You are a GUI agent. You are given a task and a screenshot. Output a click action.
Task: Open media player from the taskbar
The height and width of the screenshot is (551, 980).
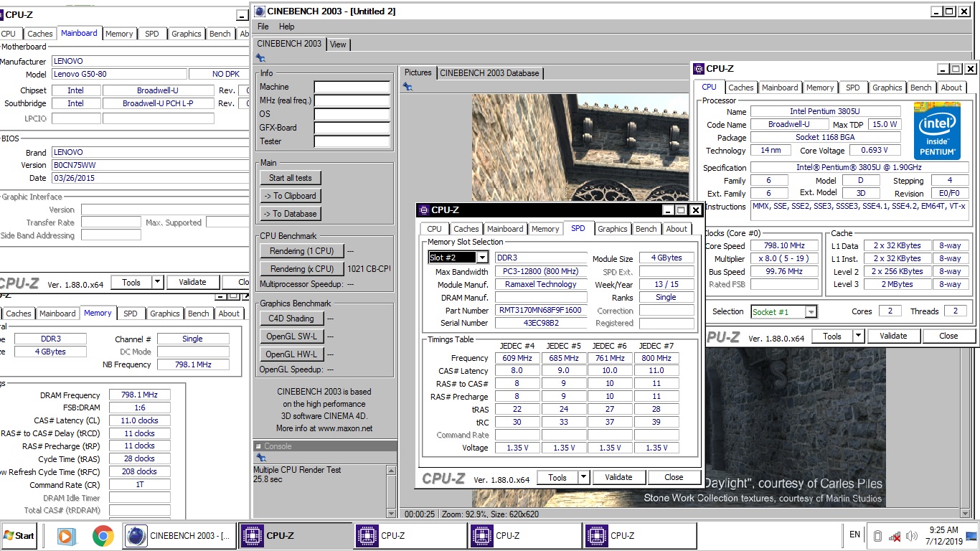[65, 535]
